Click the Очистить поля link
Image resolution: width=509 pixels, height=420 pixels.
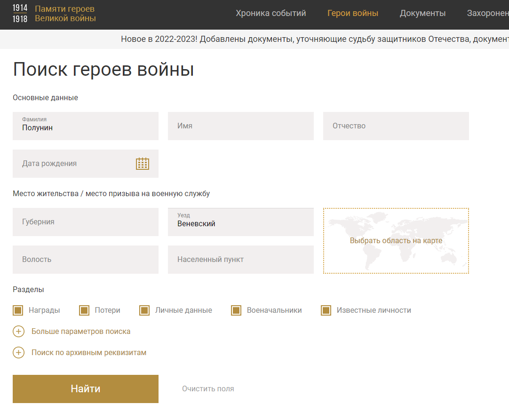tap(208, 388)
